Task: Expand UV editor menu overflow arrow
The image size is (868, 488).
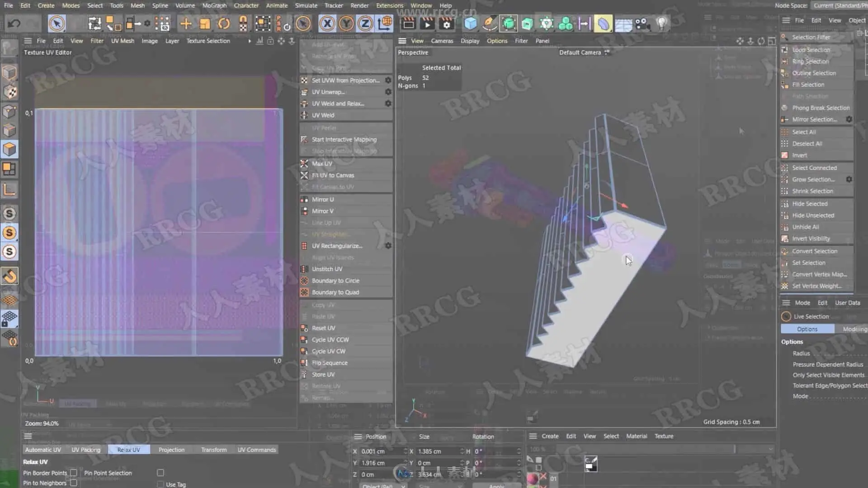Action: [249, 41]
